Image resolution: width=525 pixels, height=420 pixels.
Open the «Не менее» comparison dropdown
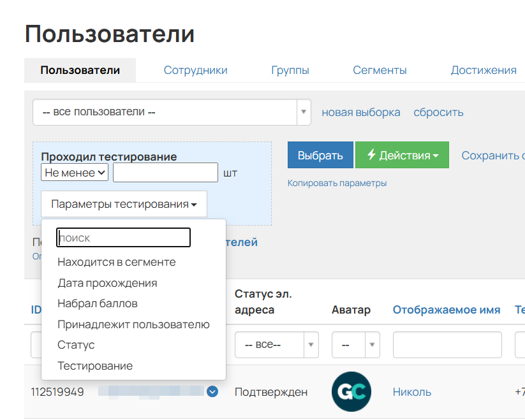(x=74, y=172)
